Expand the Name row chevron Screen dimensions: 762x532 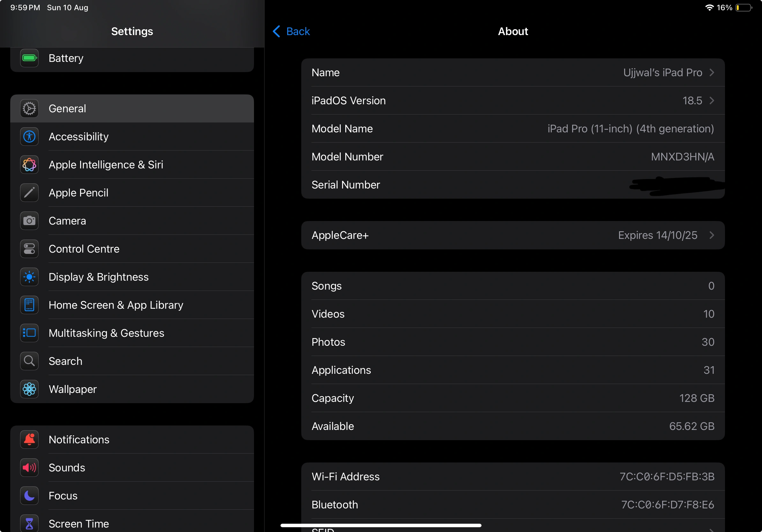click(x=712, y=72)
